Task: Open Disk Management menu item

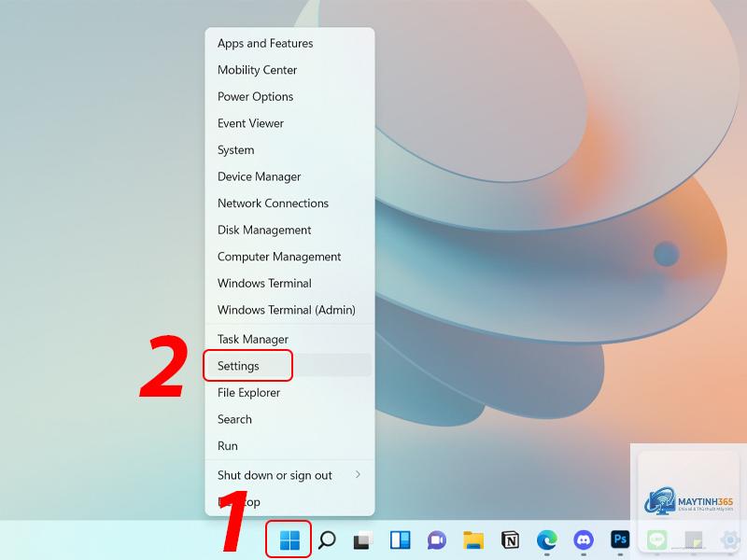Action: pos(289,230)
